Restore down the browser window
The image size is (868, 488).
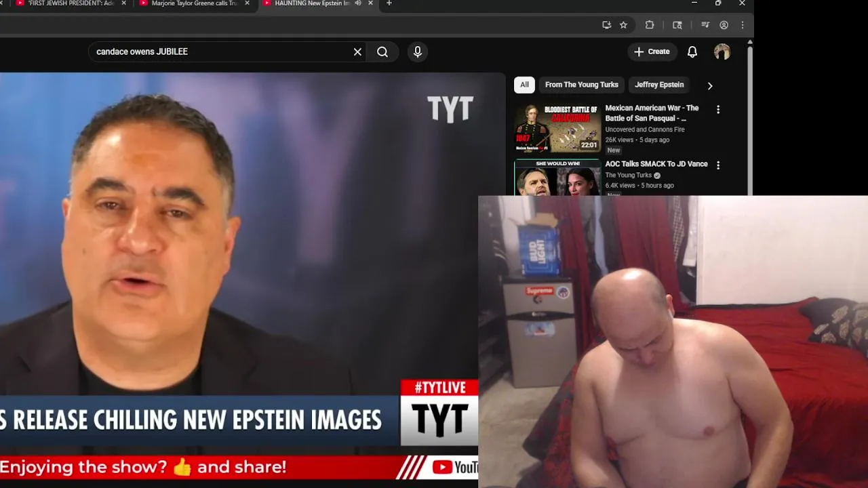[718, 3]
